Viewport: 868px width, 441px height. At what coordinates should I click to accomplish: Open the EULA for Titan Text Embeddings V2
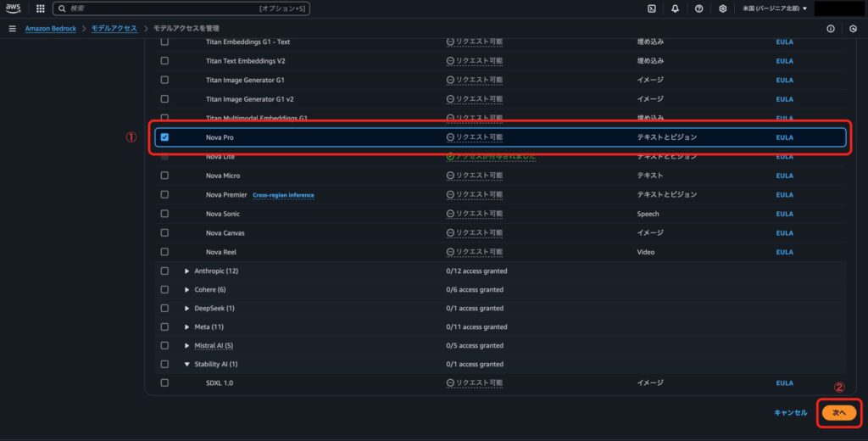pos(784,61)
